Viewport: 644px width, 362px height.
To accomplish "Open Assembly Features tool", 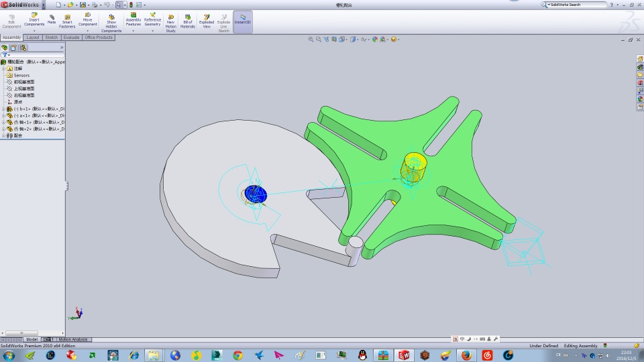I will 133,19.
